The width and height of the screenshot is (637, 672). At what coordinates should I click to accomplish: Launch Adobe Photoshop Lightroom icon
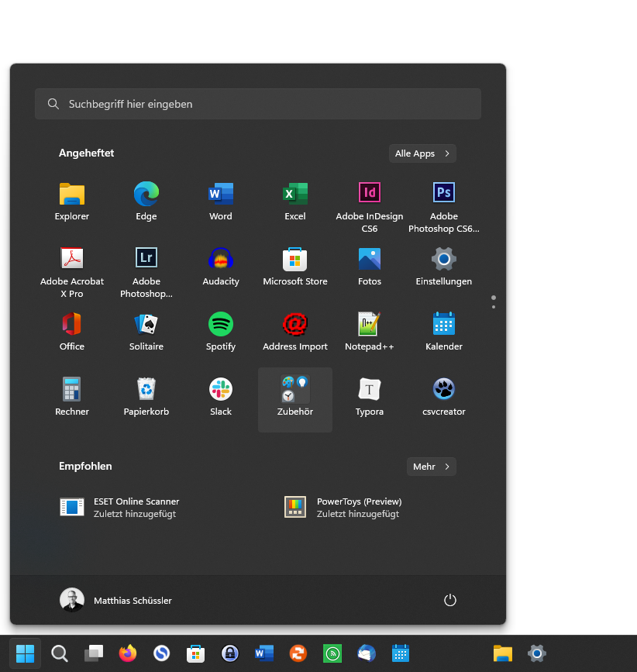[146, 272]
